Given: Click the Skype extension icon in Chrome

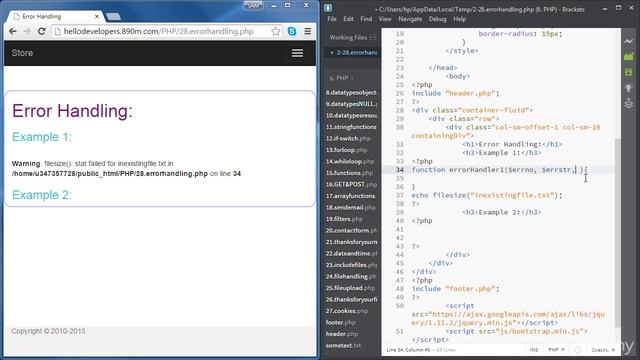Looking at the screenshot, I should click(x=292, y=31).
